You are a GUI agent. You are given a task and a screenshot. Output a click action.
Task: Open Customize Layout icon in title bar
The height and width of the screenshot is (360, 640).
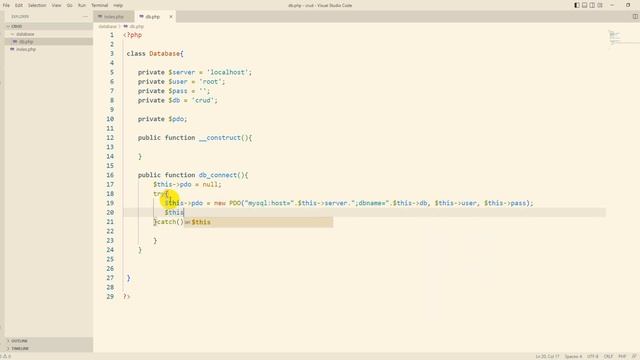pos(600,5)
